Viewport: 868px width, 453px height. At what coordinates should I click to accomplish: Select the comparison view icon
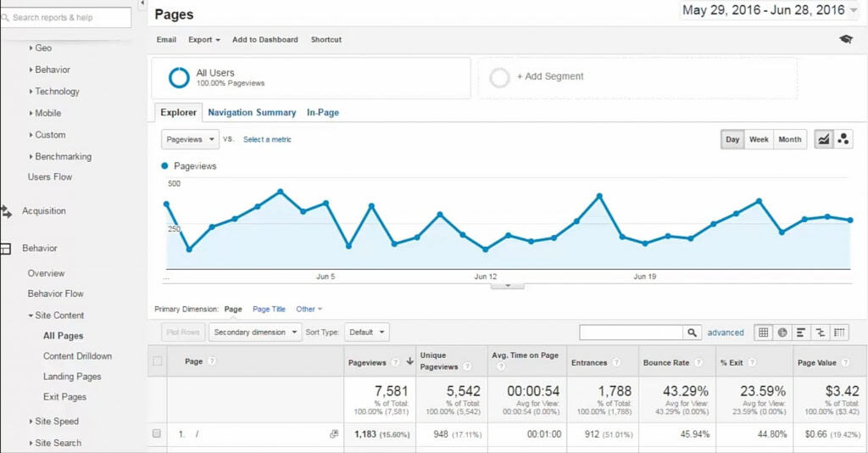821,333
